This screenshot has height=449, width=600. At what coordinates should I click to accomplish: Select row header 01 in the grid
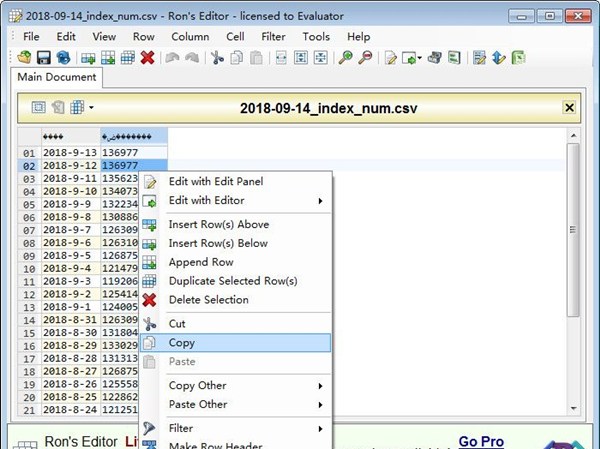29,152
